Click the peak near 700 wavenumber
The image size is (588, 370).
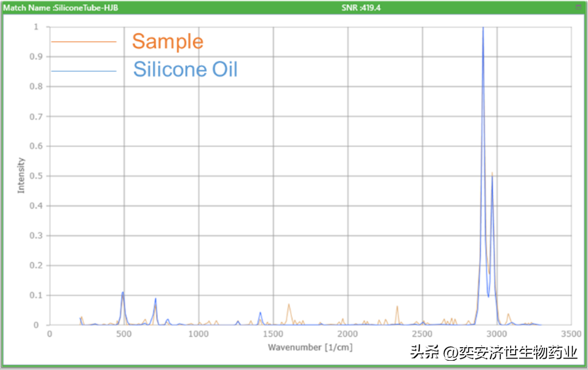(x=155, y=300)
